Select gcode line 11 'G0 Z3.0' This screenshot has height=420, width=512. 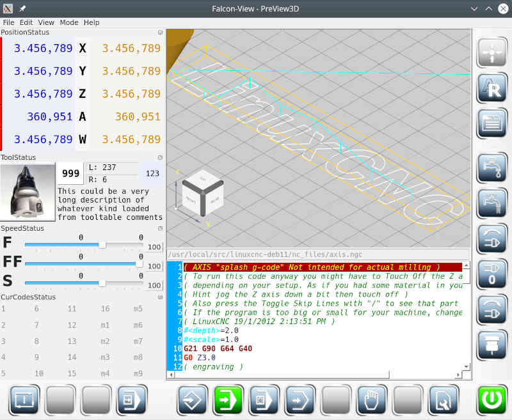click(x=200, y=358)
